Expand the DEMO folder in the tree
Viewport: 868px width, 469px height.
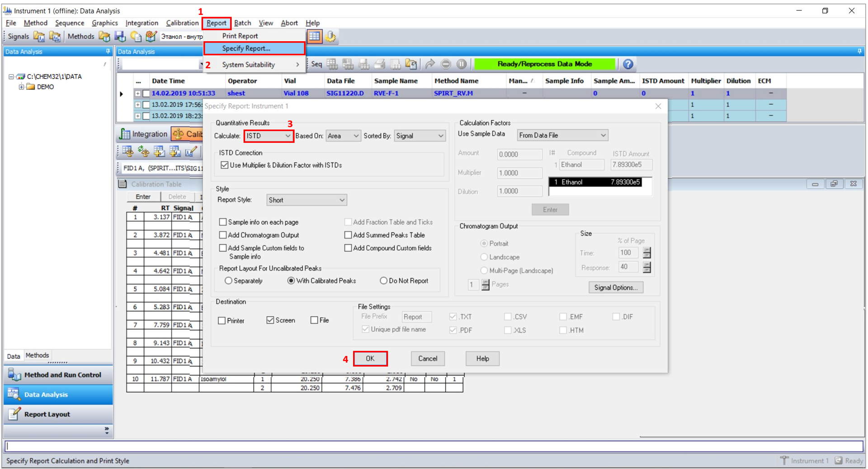21,87
